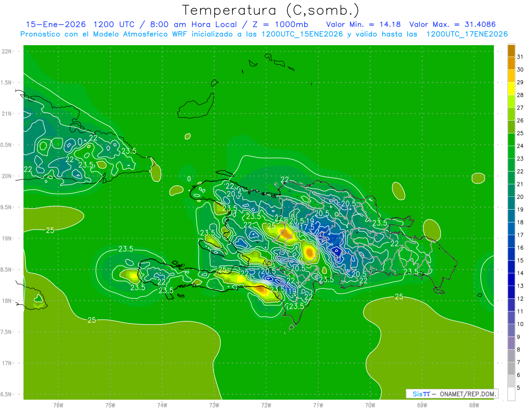Click the longitude axis label "68W"
This screenshot has height=411, width=532.
pos(474,405)
